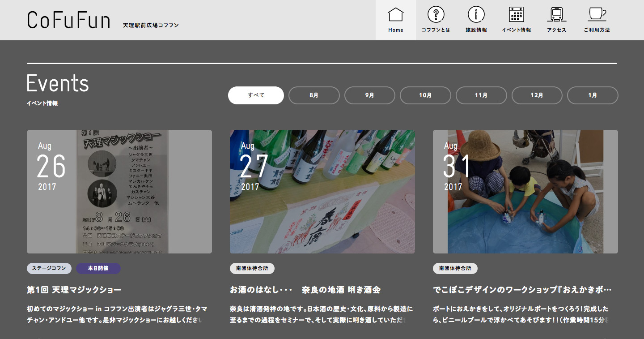Click the ステージコフン location tag
The image size is (644, 339).
tap(49, 268)
